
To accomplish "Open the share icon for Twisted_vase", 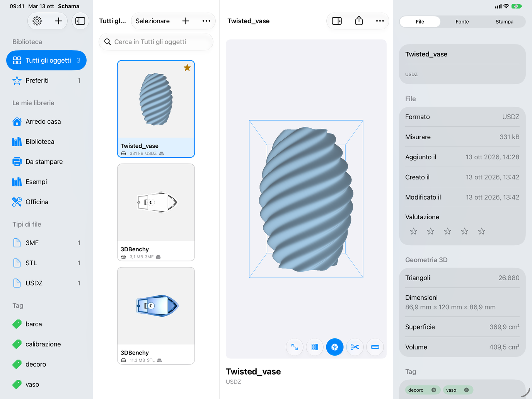I will click(x=359, y=21).
